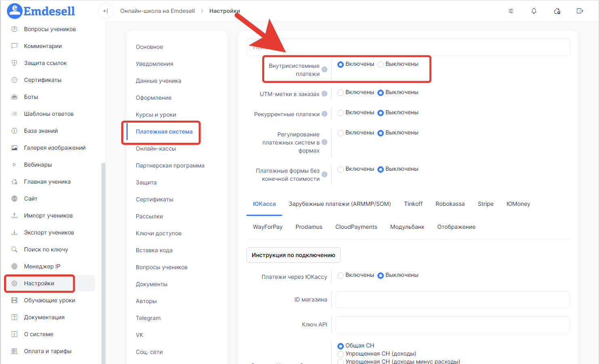Image resolution: width=600 pixels, height=364 pixels.
Task: Click the list icon beside Шаблоны ответов
Action: click(15, 114)
